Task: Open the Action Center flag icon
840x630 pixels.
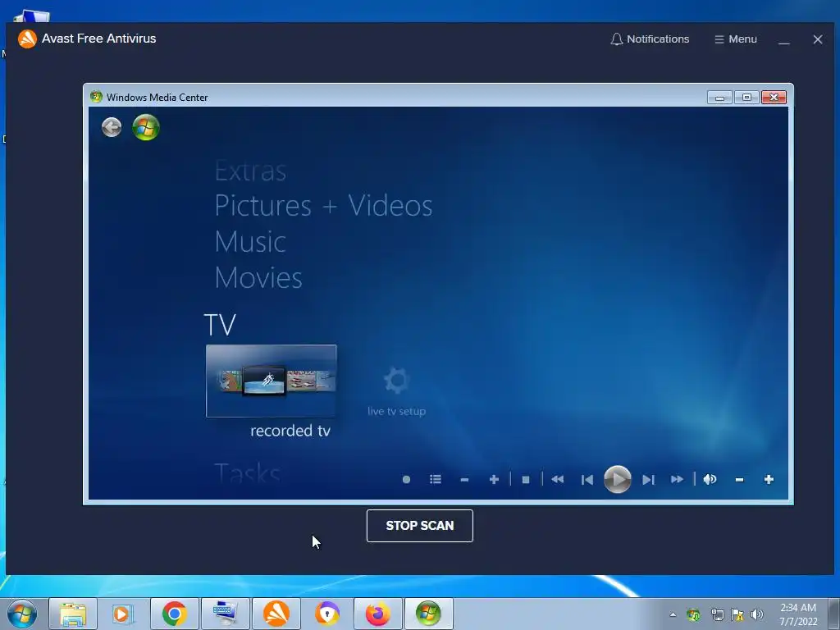Action: click(737, 614)
